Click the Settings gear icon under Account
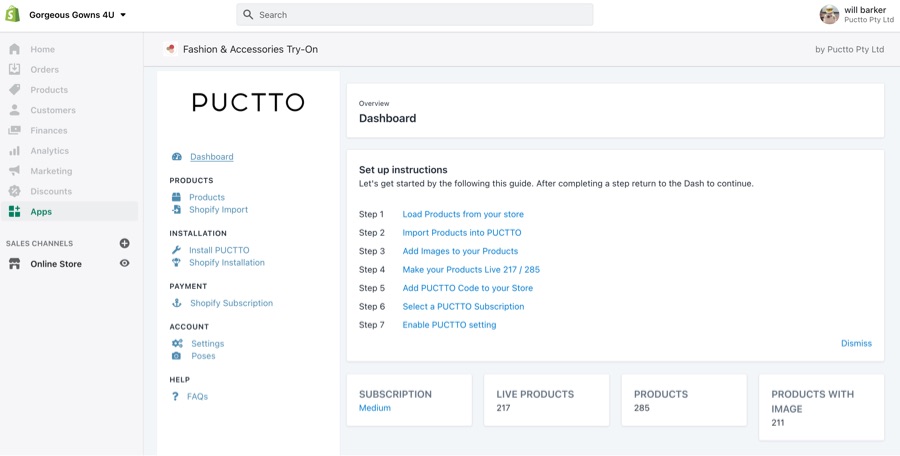This screenshot has height=456, width=900. coord(177,344)
